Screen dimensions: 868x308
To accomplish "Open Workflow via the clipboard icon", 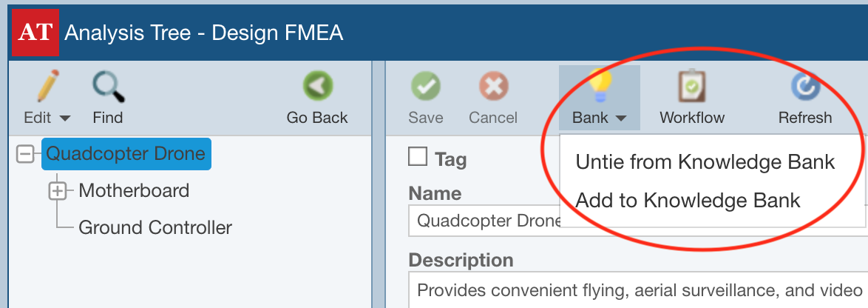I will tap(691, 86).
